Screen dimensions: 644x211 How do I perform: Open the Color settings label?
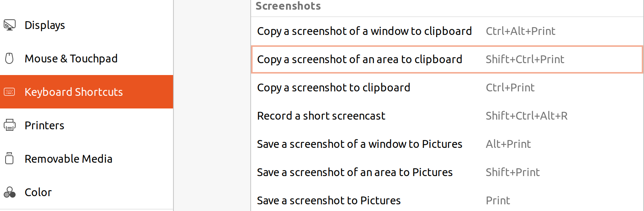click(x=38, y=192)
